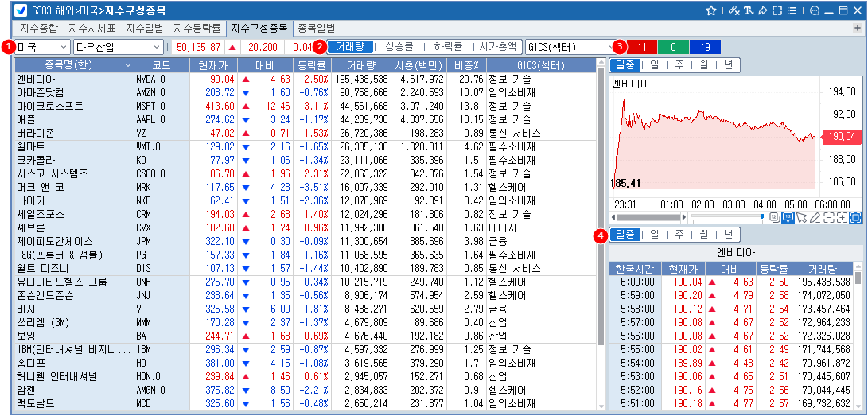This screenshot has width=868, height=416.
Task: Toggle the chart data tooltip button
Action: point(788,217)
